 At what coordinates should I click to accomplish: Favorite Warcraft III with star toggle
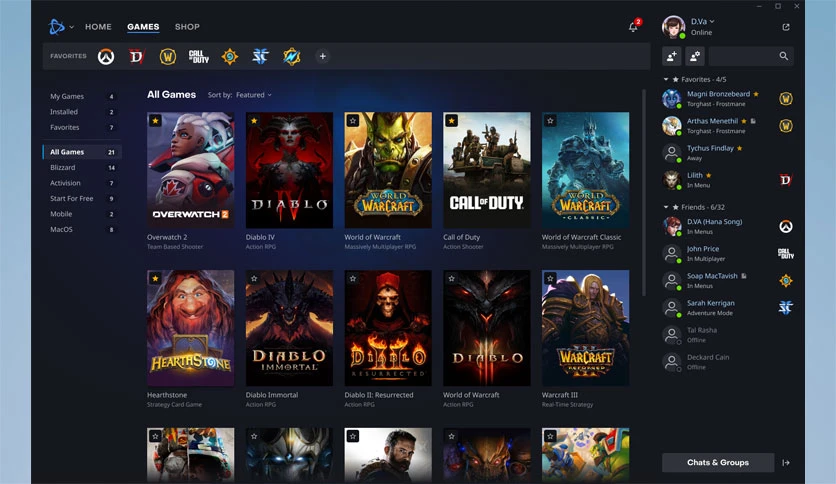(x=550, y=279)
